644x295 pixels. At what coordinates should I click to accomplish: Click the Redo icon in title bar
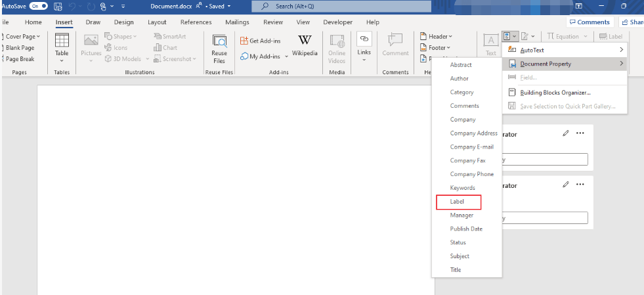pyautogui.click(x=91, y=6)
